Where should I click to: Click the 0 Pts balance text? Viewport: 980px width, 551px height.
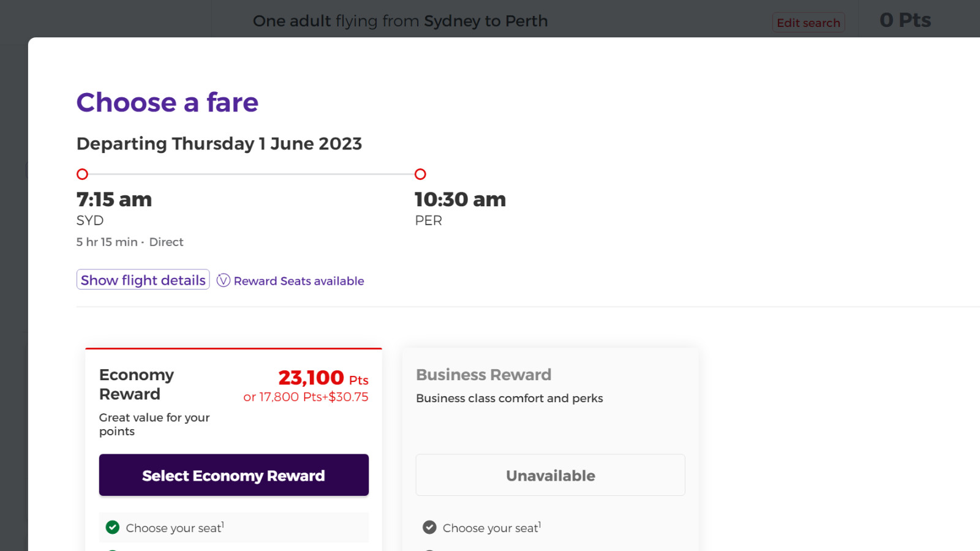(905, 20)
